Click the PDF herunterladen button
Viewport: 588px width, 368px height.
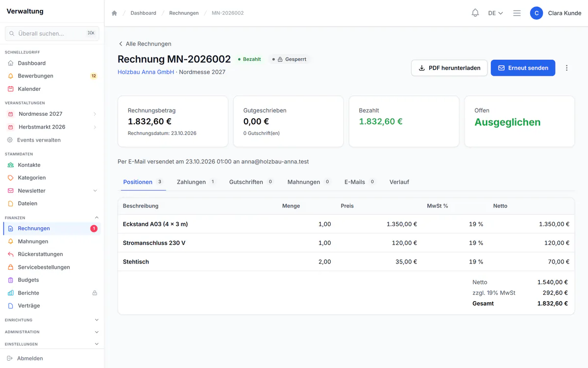coord(449,68)
